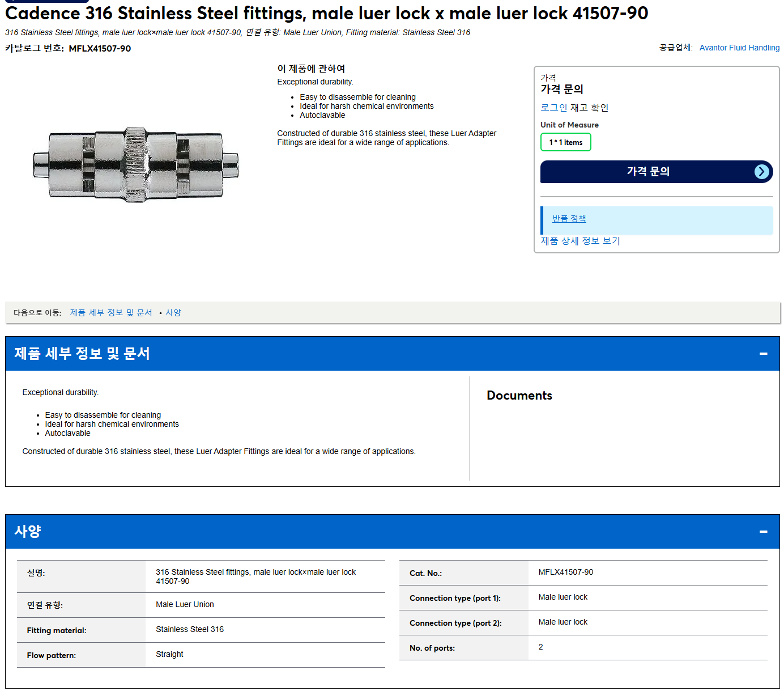Open 제품 상세 정보 보기 link
This screenshot has height=700, width=784.
(x=580, y=241)
